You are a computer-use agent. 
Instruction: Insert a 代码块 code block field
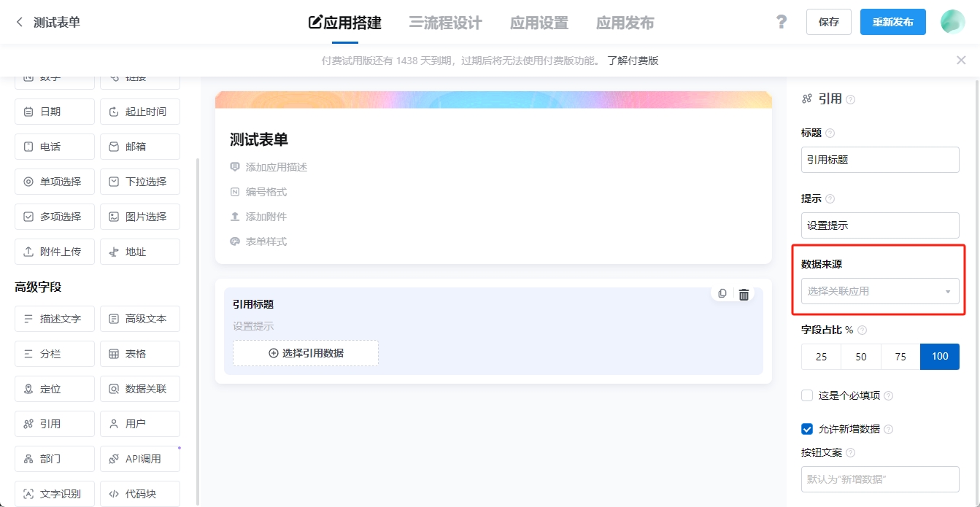[x=139, y=493]
